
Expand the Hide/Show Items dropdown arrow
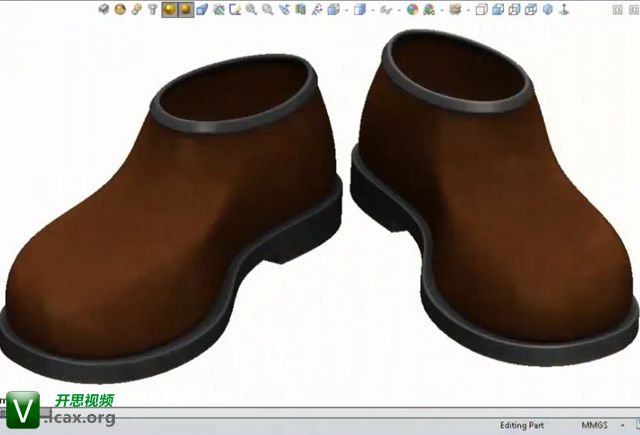tap(399, 9)
